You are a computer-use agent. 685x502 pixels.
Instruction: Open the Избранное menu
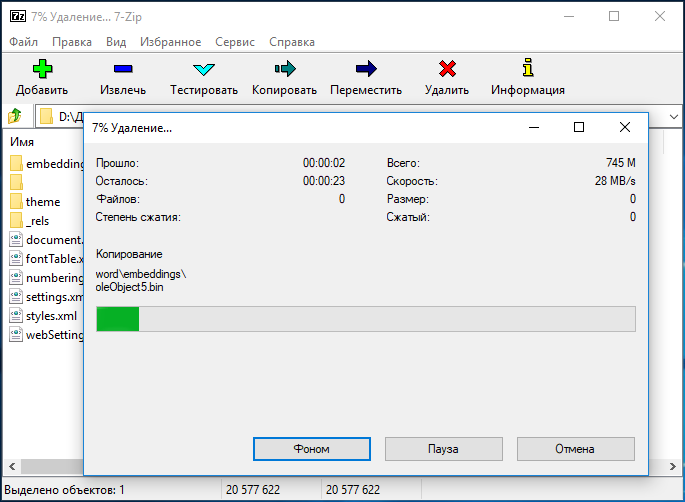click(171, 42)
